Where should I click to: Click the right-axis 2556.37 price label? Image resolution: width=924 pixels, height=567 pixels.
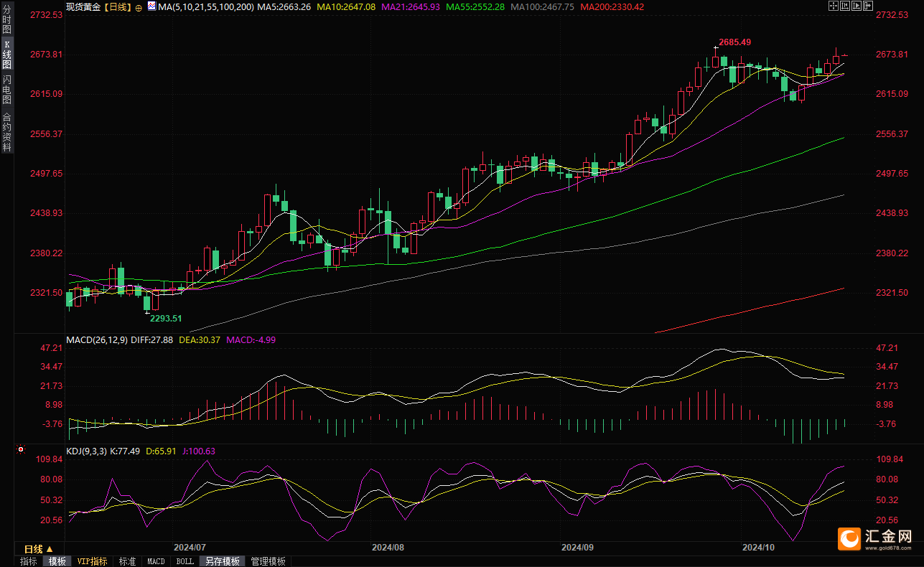coord(892,134)
